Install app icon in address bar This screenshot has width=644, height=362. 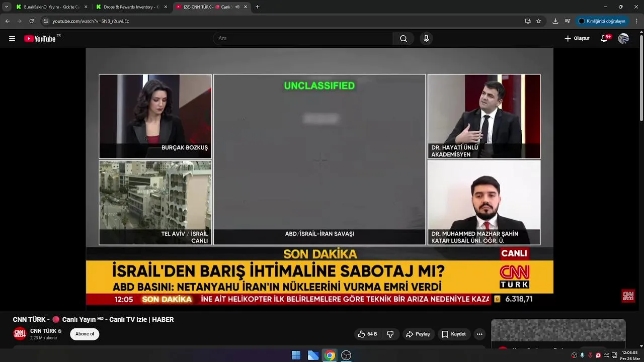(x=528, y=21)
